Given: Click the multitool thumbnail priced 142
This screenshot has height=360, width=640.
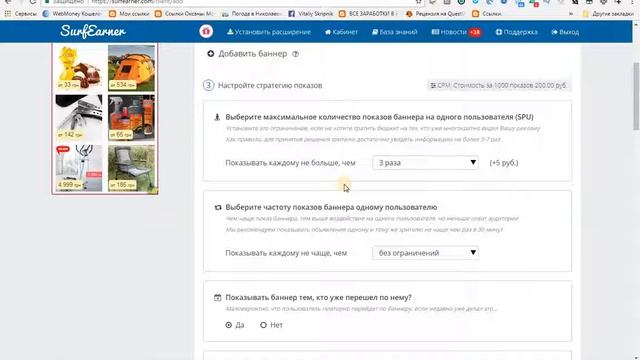Looking at the screenshot, I should 79,118.
